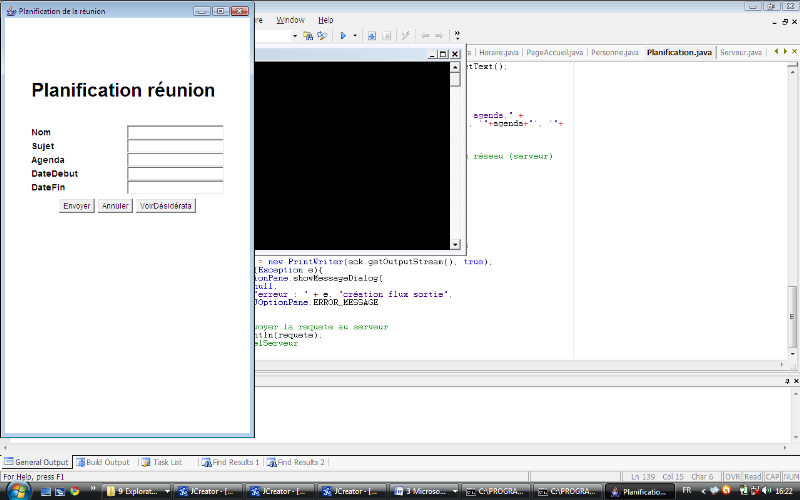Open the Help menu
Image resolution: width=800 pixels, height=500 pixels.
click(x=325, y=20)
